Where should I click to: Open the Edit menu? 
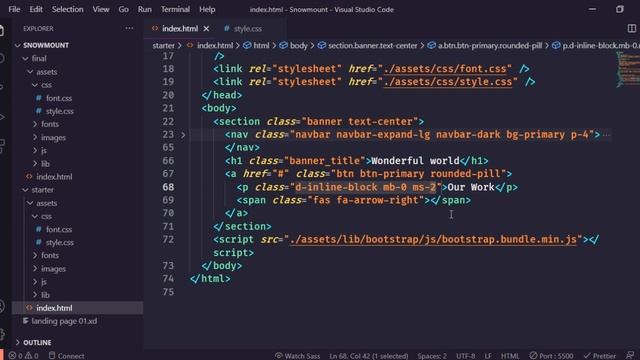(x=36, y=9)
